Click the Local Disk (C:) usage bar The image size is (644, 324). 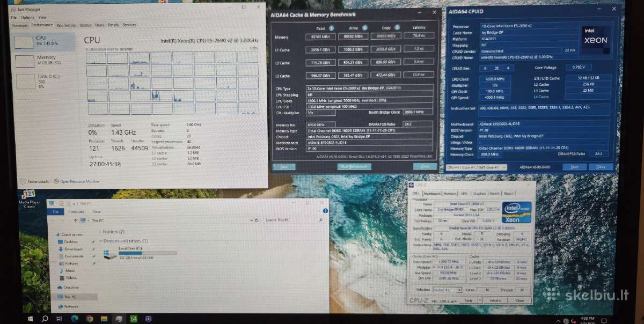(x=148, y=253)
